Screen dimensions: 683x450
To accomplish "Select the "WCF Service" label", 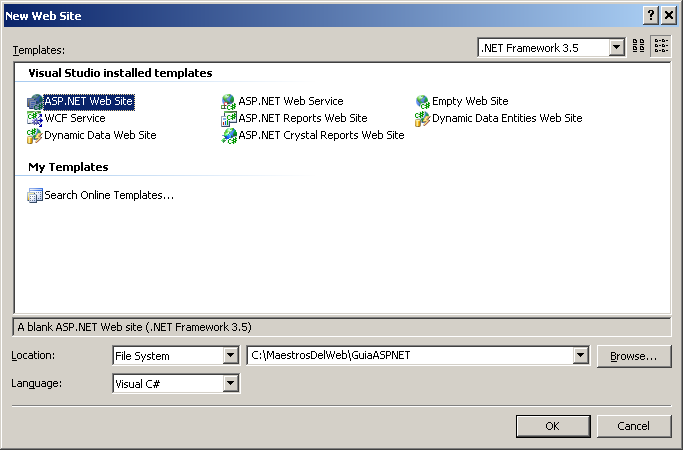I will (75, 118).
